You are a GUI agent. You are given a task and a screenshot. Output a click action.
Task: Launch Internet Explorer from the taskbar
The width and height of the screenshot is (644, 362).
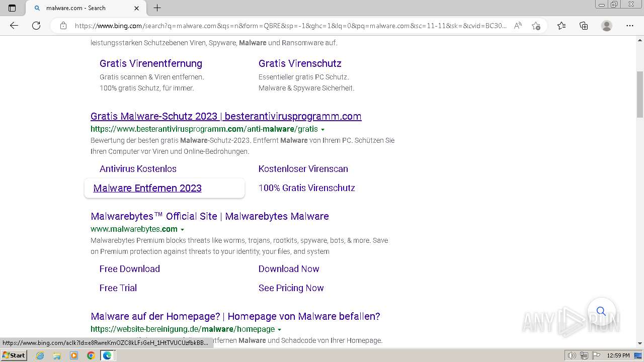click(x=40, y=355)
